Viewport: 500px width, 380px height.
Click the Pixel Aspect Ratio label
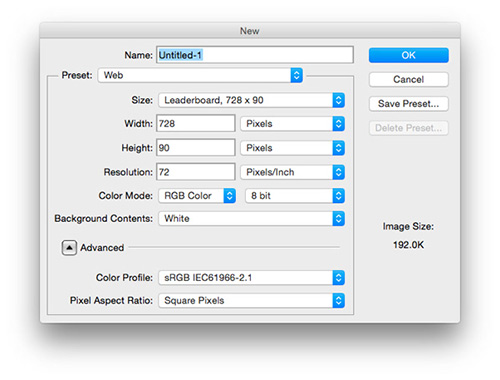(111, 301)
